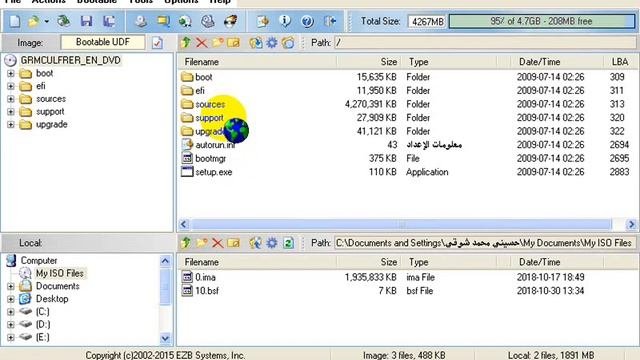Viewport: 640px width, 360px height.
Task: Select My ISO Files in local tree
Action: point(60,273)
